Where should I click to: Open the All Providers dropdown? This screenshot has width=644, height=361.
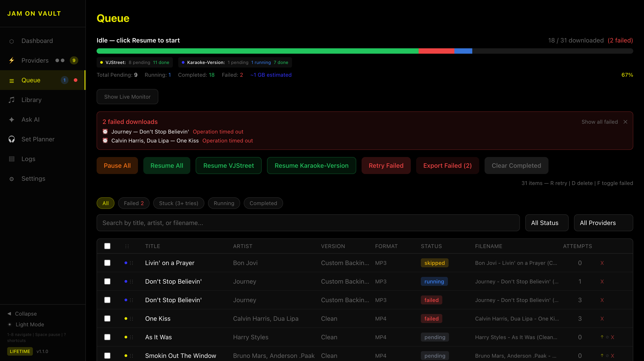click(x=603, y=223)
